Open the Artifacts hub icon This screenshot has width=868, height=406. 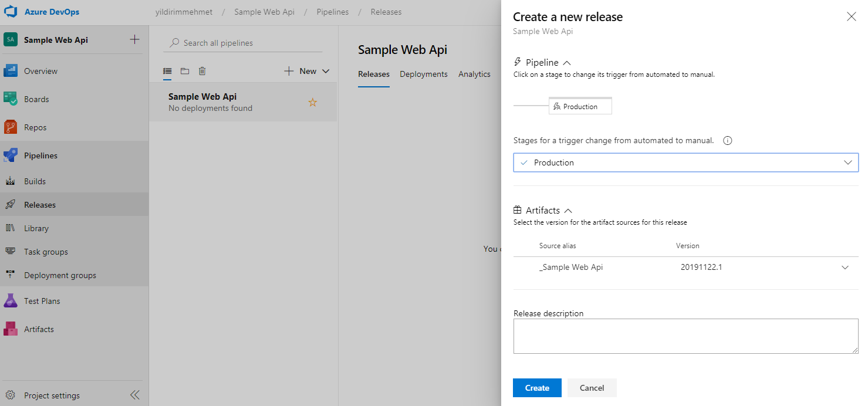[11, 329]
